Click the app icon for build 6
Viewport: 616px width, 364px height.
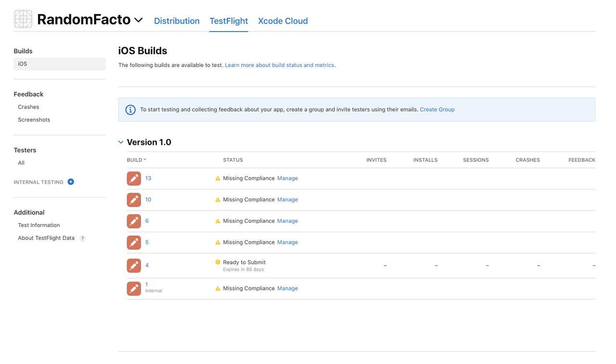point(134,221)
